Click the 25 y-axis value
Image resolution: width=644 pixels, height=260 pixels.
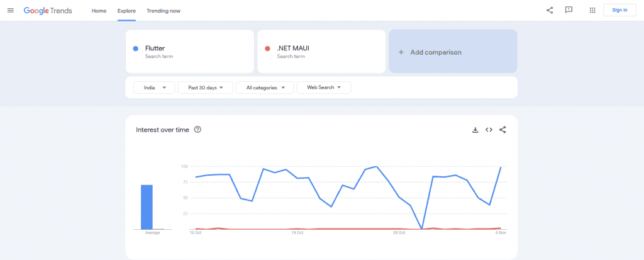[185, 213]
